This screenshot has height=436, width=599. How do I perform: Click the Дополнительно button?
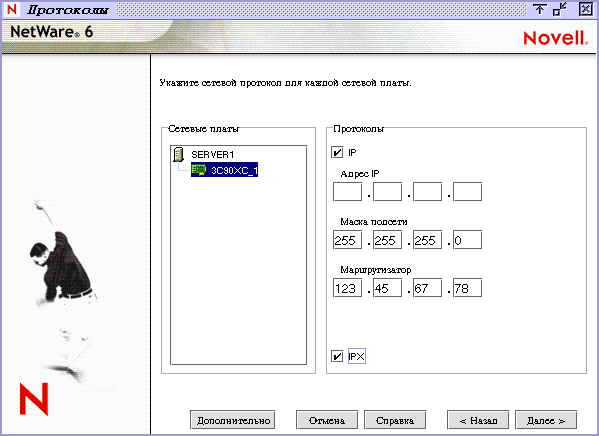tap(233, 420)
